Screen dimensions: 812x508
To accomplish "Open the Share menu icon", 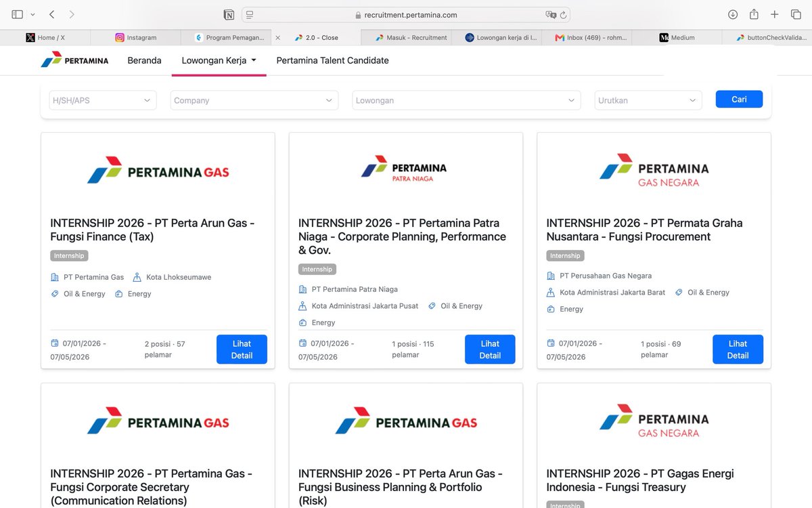I will [754, 14].
